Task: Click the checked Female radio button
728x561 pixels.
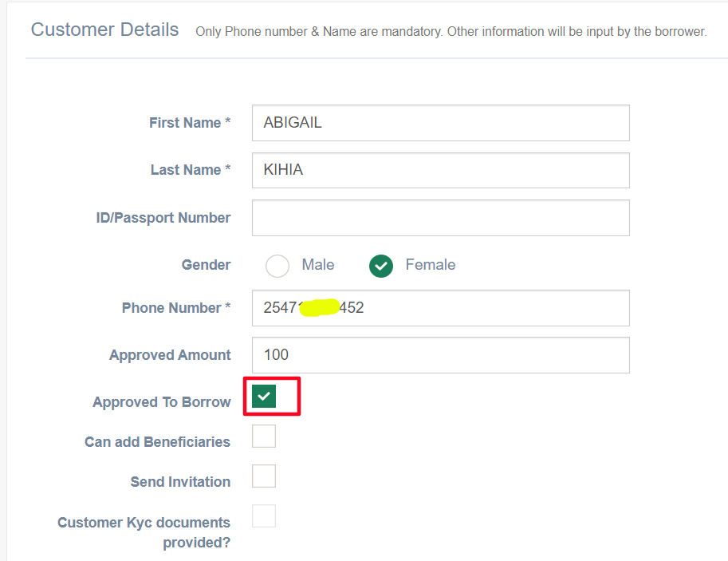Action: tap(381, 266)
